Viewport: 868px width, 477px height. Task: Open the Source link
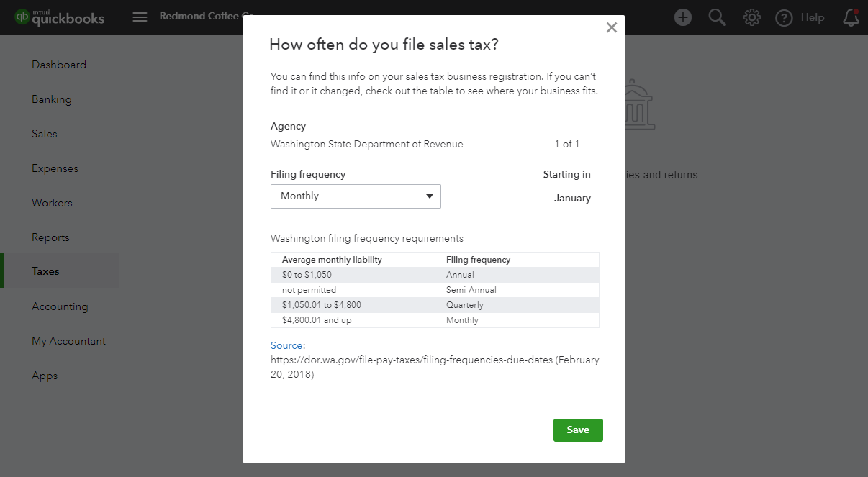point(286,346)
